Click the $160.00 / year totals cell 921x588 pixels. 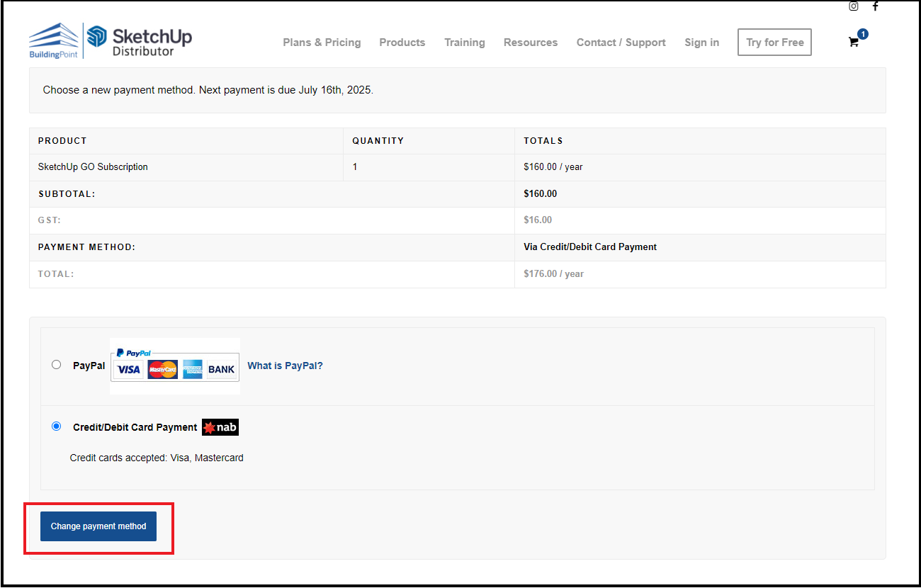(x=700, y=167)
